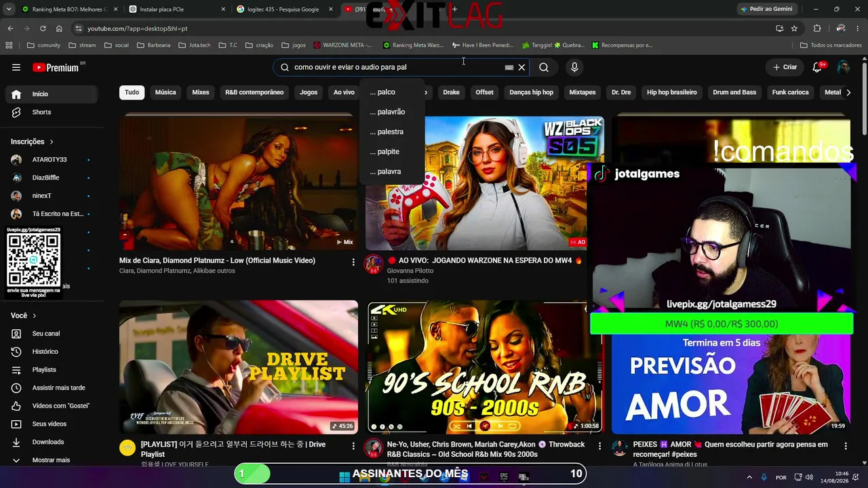Select the Mixes filter chip
868x488 pixels.
point(201,92)
